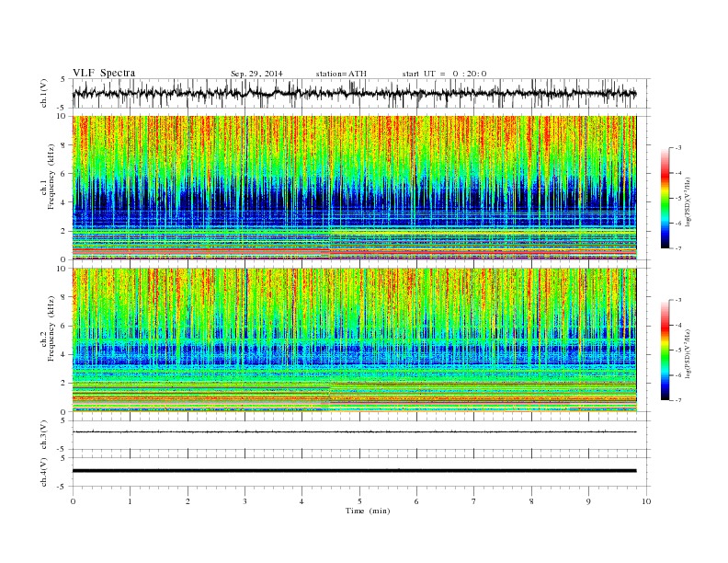Click the ch.1 color scale "log(PSD)(V²/Hz)" label

[x=688, y=201]
